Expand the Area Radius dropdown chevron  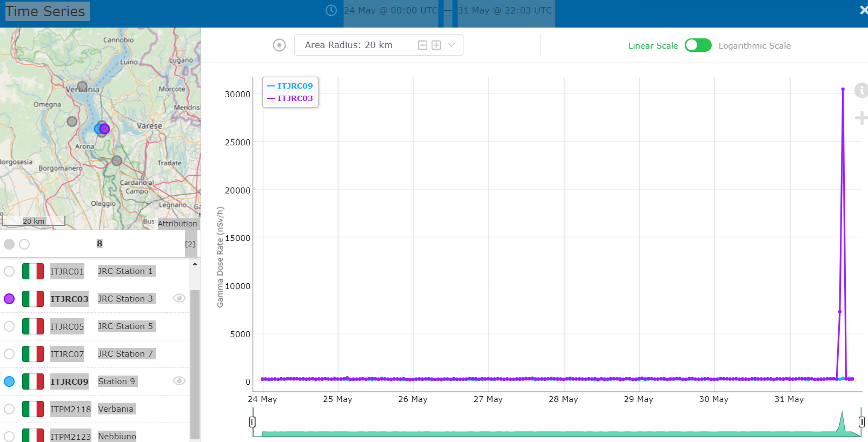point(452,45)
